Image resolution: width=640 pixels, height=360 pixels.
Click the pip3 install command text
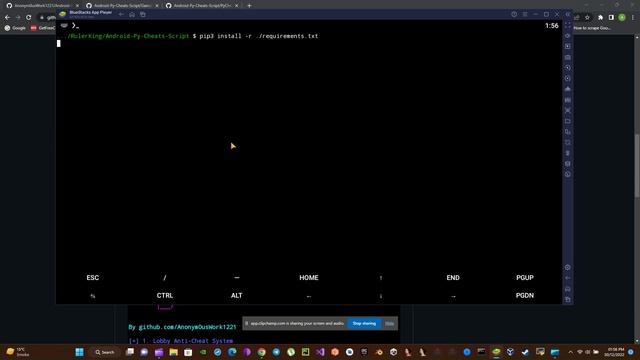259,36
